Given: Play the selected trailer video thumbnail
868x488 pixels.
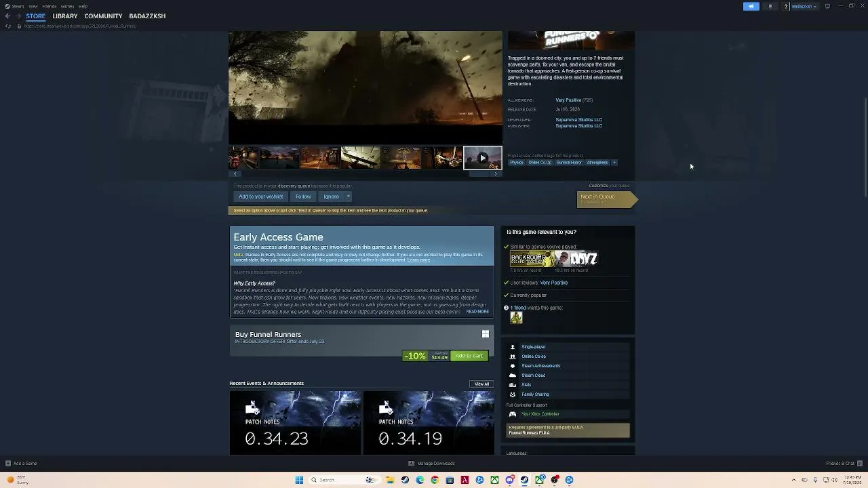Looking at the screenshot, I should [483, 158].
